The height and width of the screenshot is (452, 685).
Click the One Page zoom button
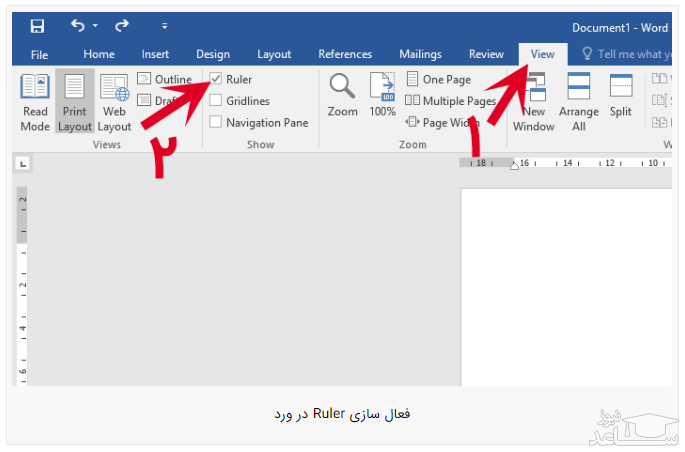tap(438, 79)
